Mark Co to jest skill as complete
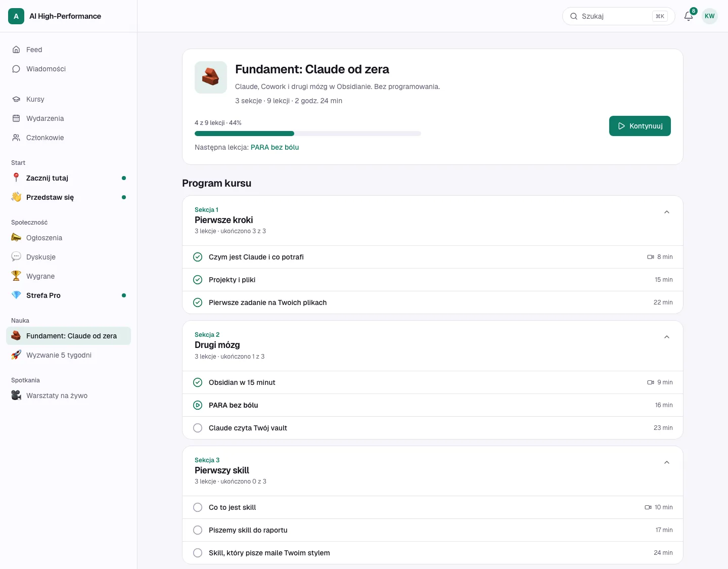The width and height of the screenshot is (728, 569). click(x=198, y=507)
